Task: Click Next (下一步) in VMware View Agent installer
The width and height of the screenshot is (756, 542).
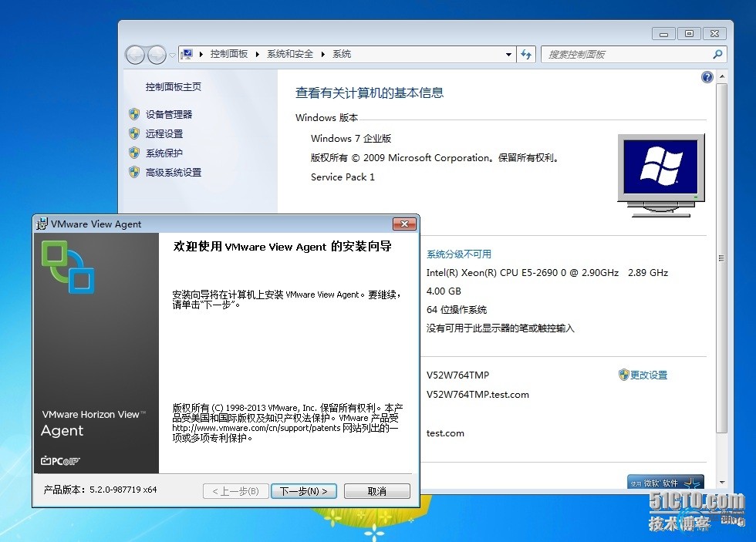Action: (304, 491)
